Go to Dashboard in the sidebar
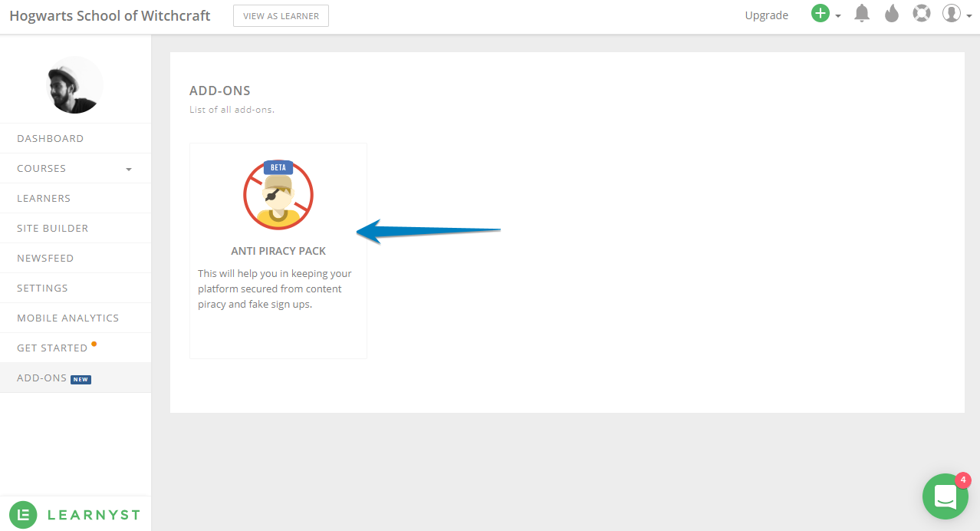Image resolution: width=980 pixels, height=531 pixels. 75,138
